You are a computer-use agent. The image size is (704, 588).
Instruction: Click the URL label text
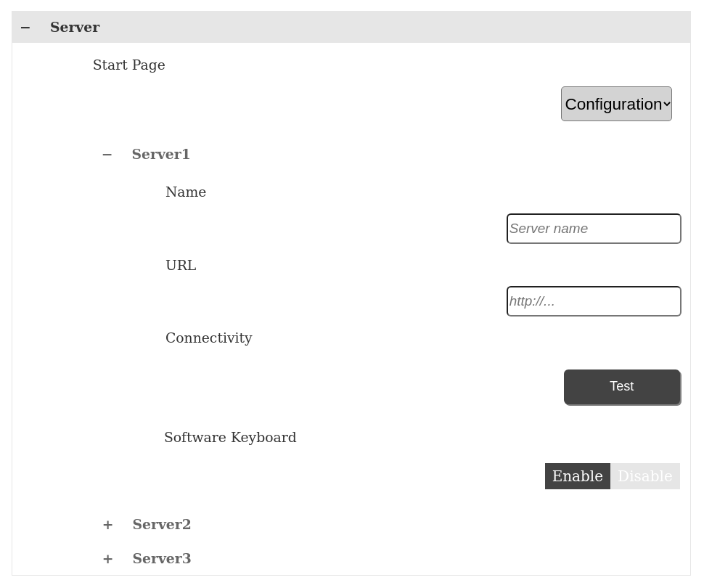(181, 266)
